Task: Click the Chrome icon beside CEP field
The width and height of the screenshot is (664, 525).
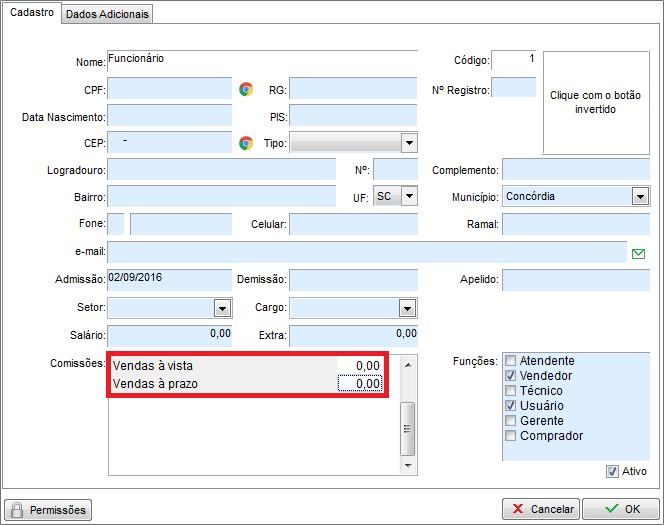Action: click(246, 143)
